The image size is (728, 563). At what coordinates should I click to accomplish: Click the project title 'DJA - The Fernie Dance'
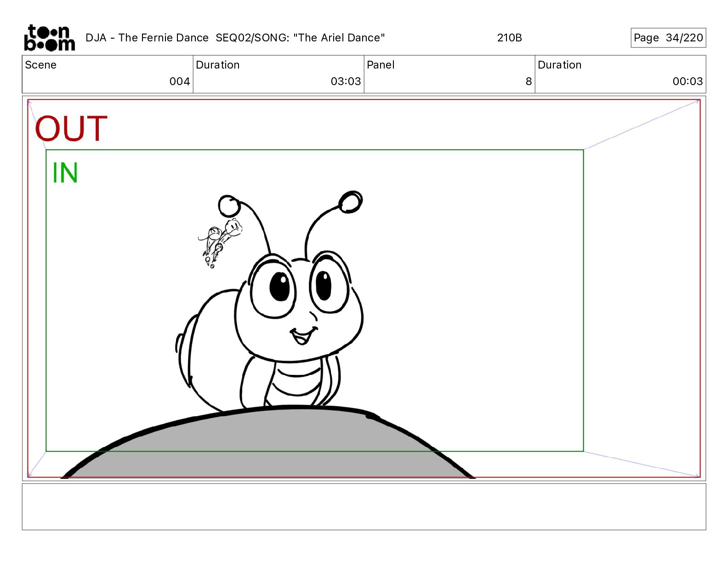pos(147,38)
